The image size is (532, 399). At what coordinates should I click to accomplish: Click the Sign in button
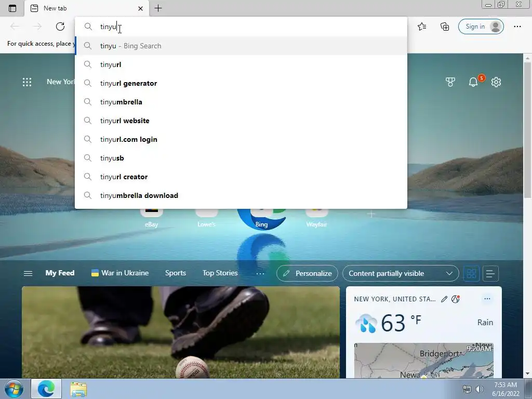(x=481, y=26)
